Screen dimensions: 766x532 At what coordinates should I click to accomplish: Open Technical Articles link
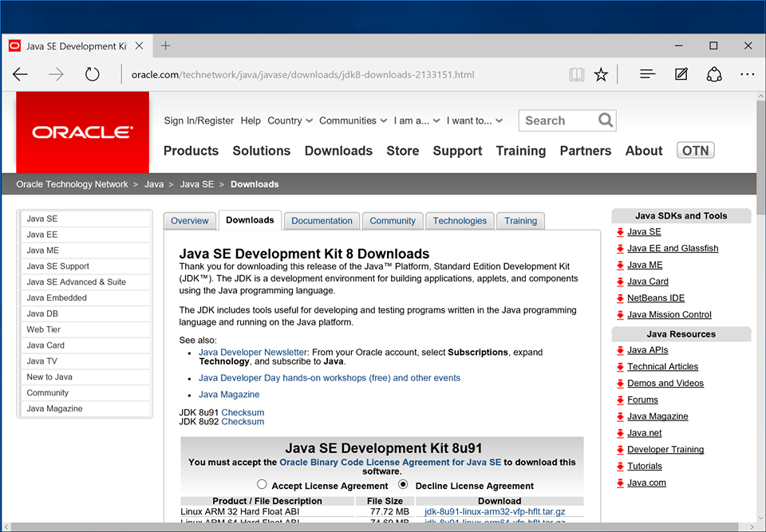(x=662, y=366)
